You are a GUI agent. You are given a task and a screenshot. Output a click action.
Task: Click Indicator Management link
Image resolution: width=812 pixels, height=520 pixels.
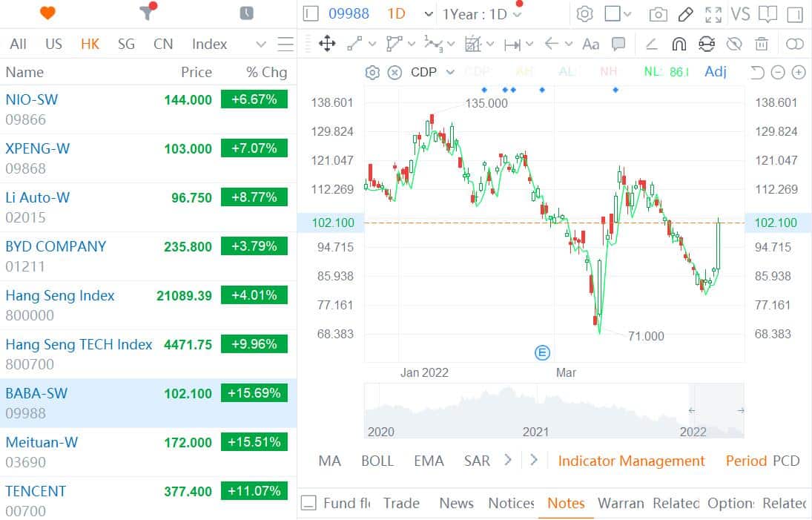click(631, 461)
